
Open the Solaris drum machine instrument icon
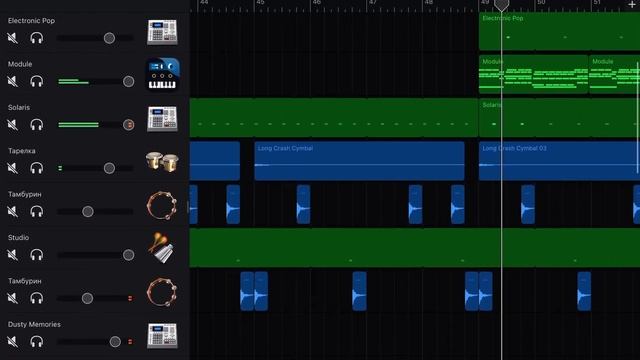coord(162,119)
